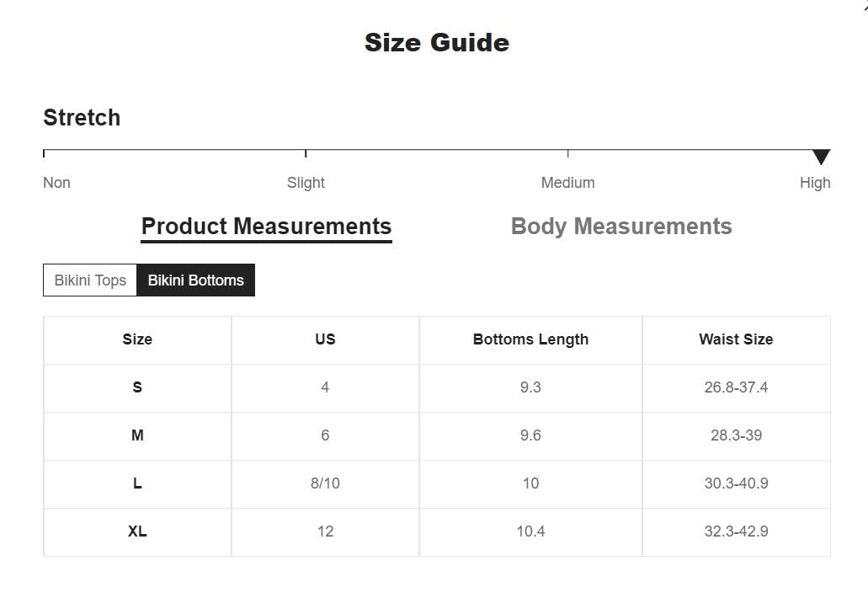Click the Size column header
Viewport: 868px width, 614px height.
[137, 339]
